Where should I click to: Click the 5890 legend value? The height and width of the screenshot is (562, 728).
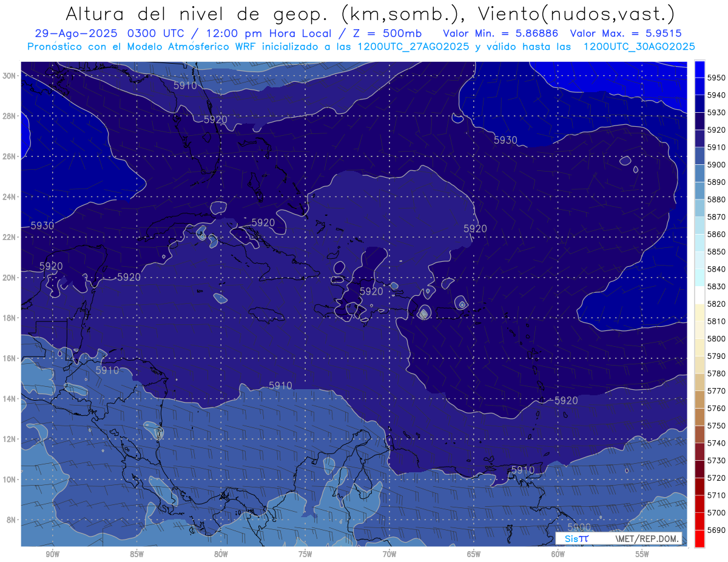[716, 182]
